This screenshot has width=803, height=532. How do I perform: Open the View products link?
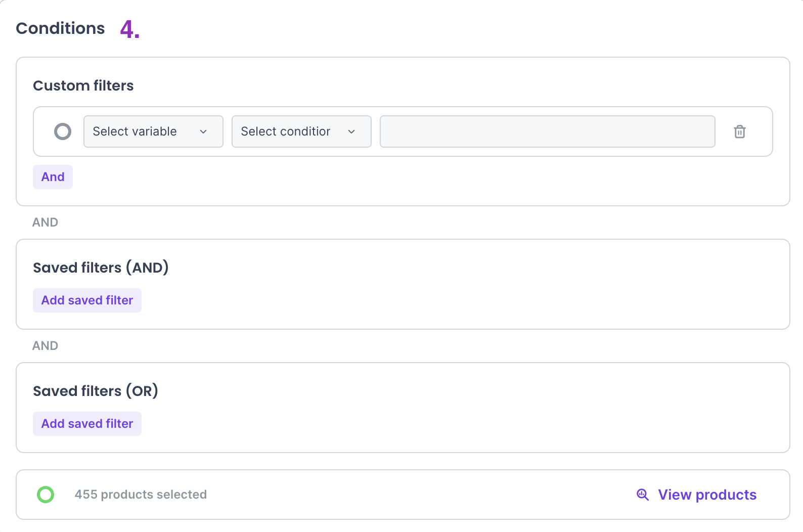706,495
